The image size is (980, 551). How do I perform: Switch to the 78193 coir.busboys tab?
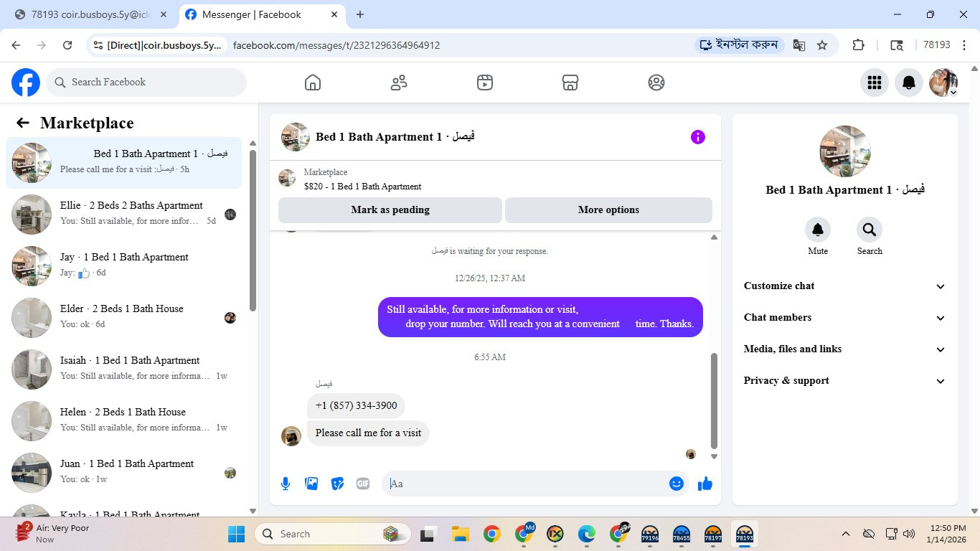(x=91, y=14)
